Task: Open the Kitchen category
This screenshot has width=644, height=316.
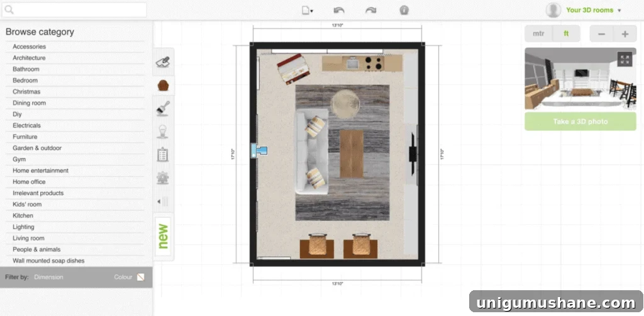Action: point(23,216)
